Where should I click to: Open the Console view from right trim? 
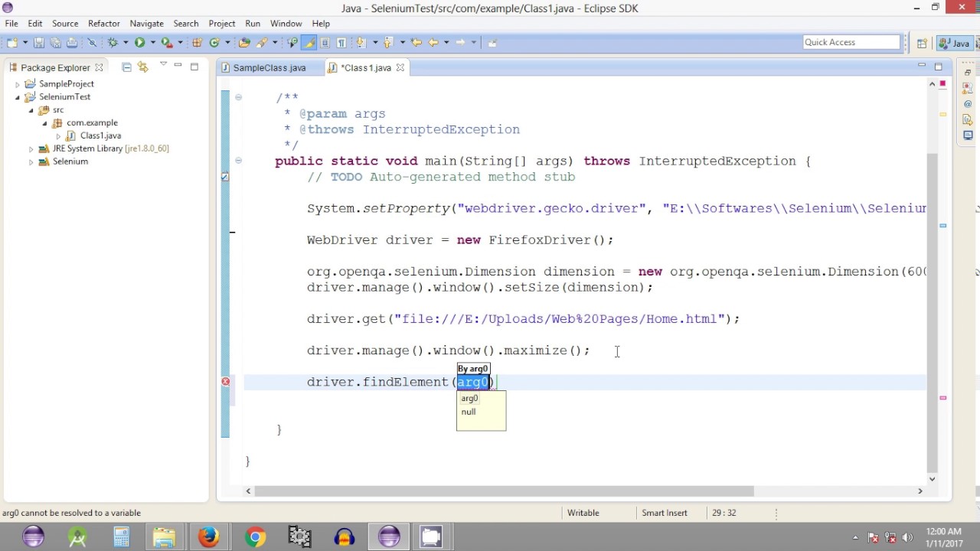(968, 135)
